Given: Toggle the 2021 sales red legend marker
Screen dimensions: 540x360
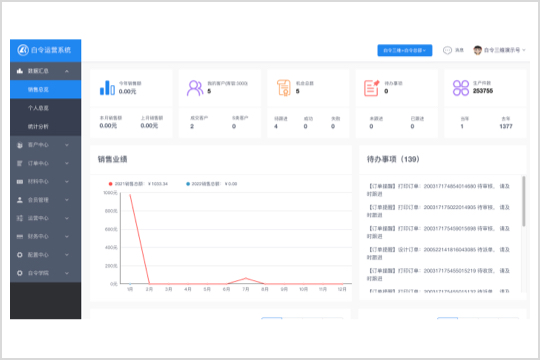Looking at the screenshot, I should (110, 184).
